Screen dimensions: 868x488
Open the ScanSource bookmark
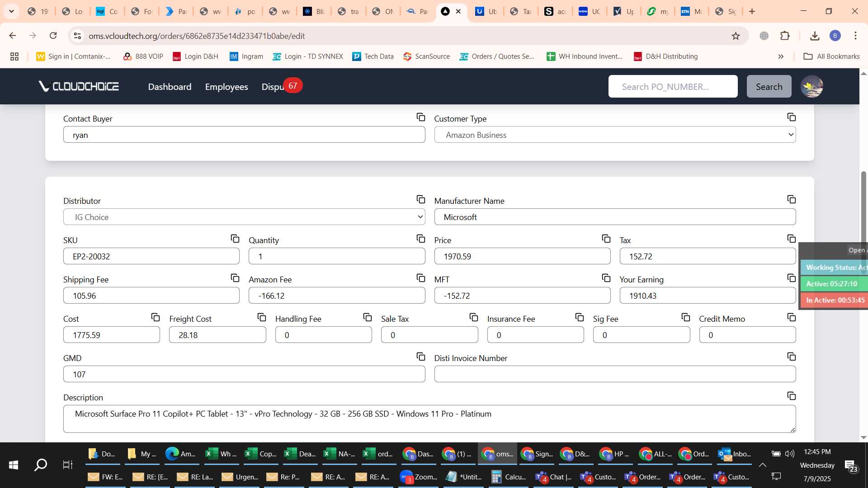426,56
